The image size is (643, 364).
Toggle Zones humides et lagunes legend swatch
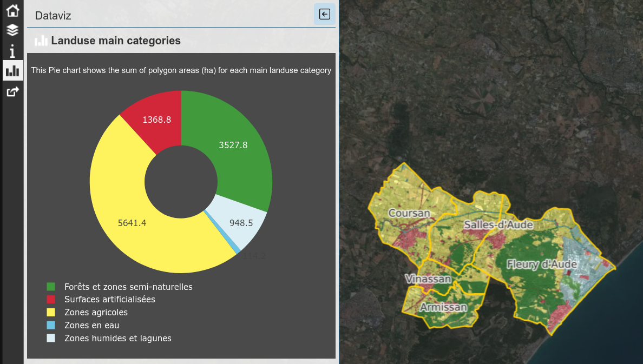pos(51,338)
